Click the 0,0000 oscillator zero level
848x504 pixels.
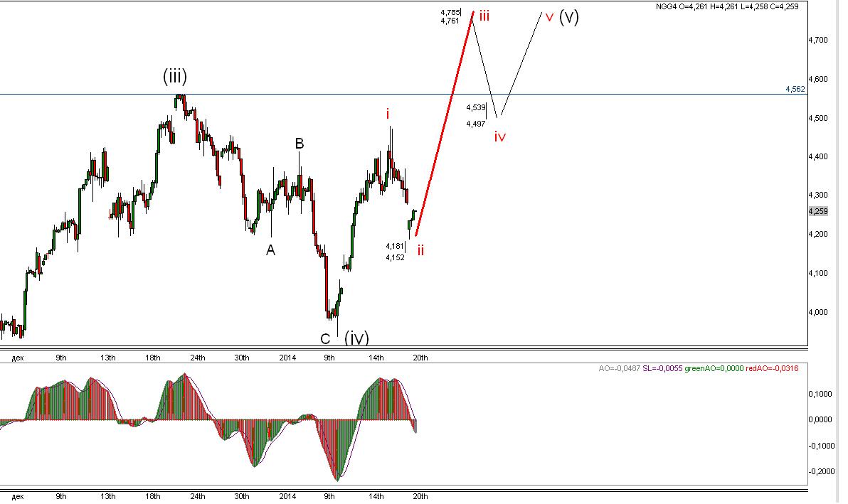coord(820,419)
